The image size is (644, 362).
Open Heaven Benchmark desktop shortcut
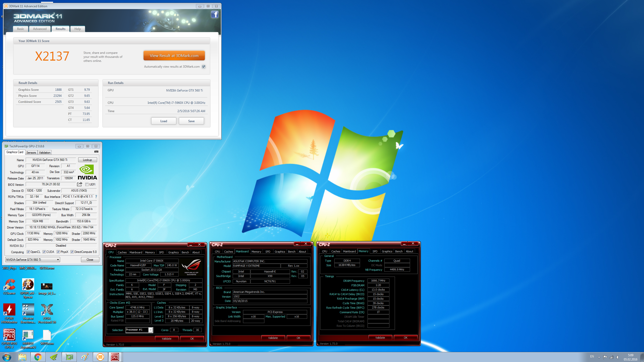click(28, 313)
